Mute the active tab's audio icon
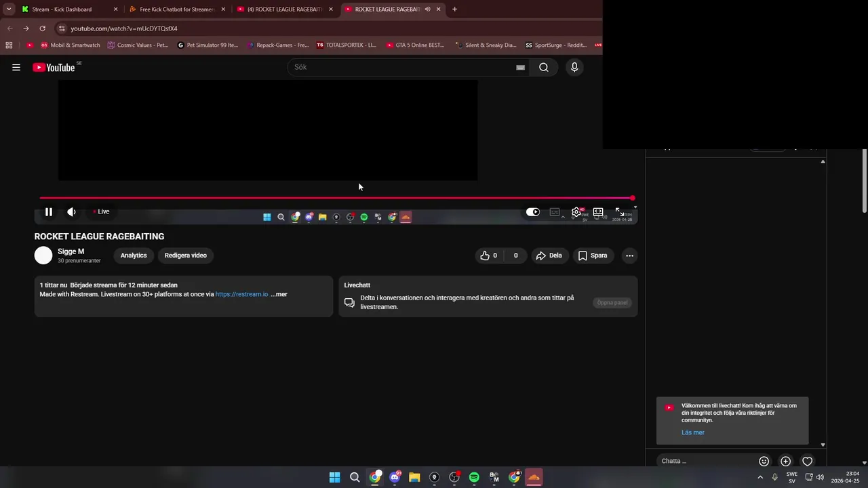This screenshot has height=488, width=868. pos(427,9)
